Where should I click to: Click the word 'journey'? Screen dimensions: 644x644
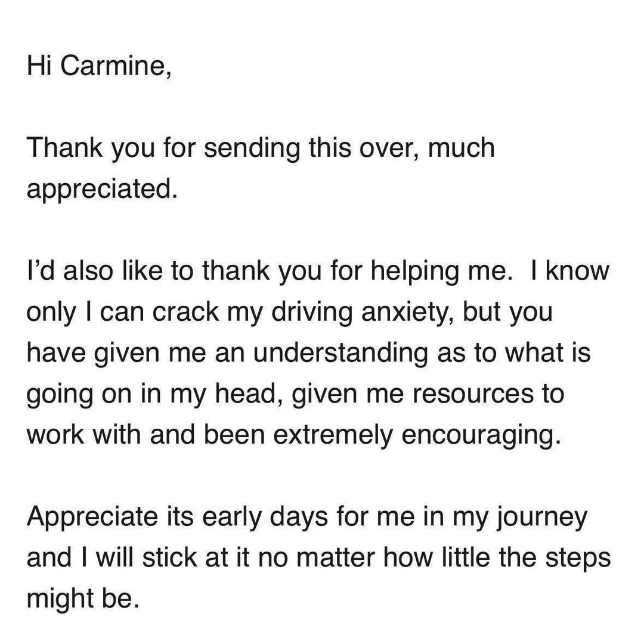[x=541, y=516]
